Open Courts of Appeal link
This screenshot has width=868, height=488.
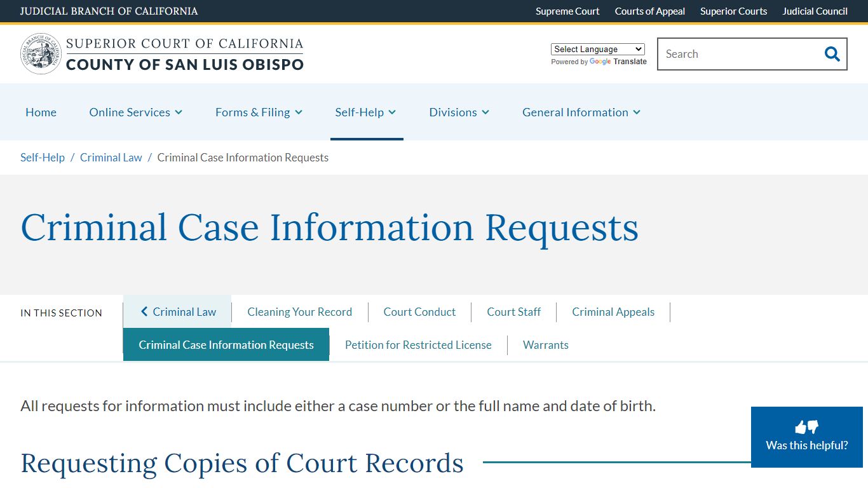[650, 11]
